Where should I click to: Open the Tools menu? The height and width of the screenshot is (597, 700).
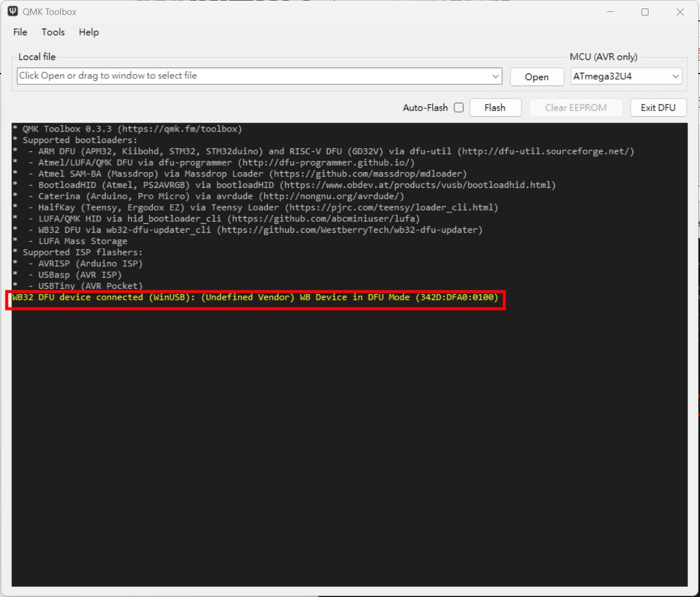[53, 32]
